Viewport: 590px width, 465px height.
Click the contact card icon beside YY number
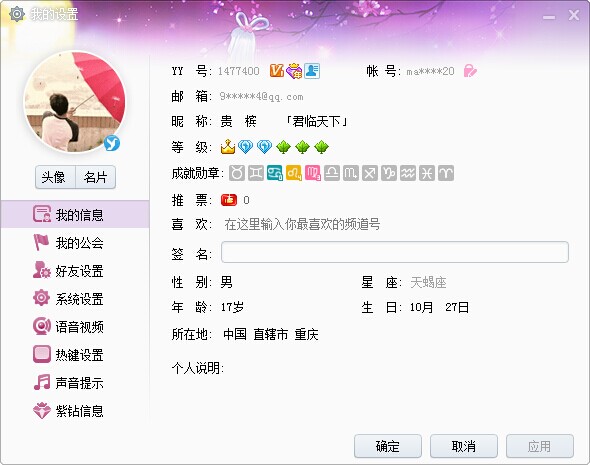tap(312, 71)
